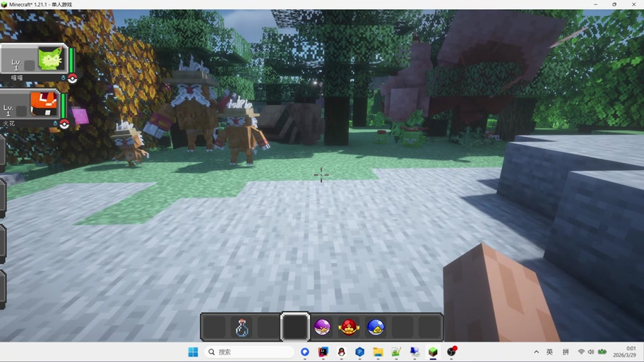Select the red Cherish Ball in hotbar
Screen dimensions: 644x362
[349, 327]
